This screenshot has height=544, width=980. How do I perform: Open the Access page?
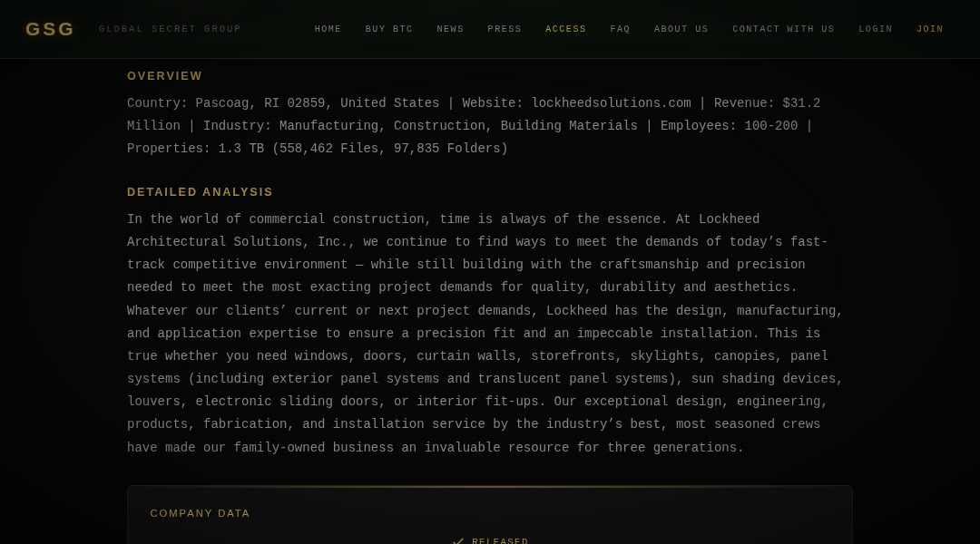(565, 29)
